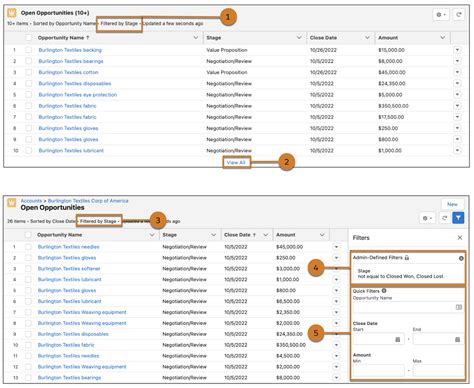Open Close Date column menu in bottom list
Viewport: 474px width, 388px height.
point(266,235)
